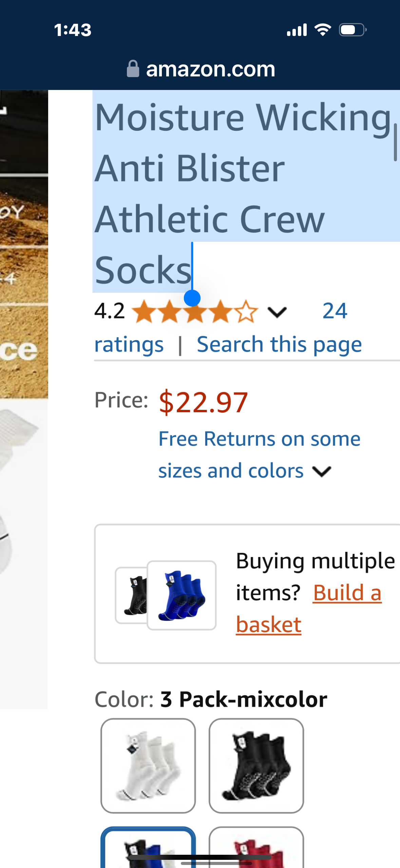The width and height of the screenshot is (400, 868).
Task: Tap the cellular signal bars icon
Action: click(297, 30)
